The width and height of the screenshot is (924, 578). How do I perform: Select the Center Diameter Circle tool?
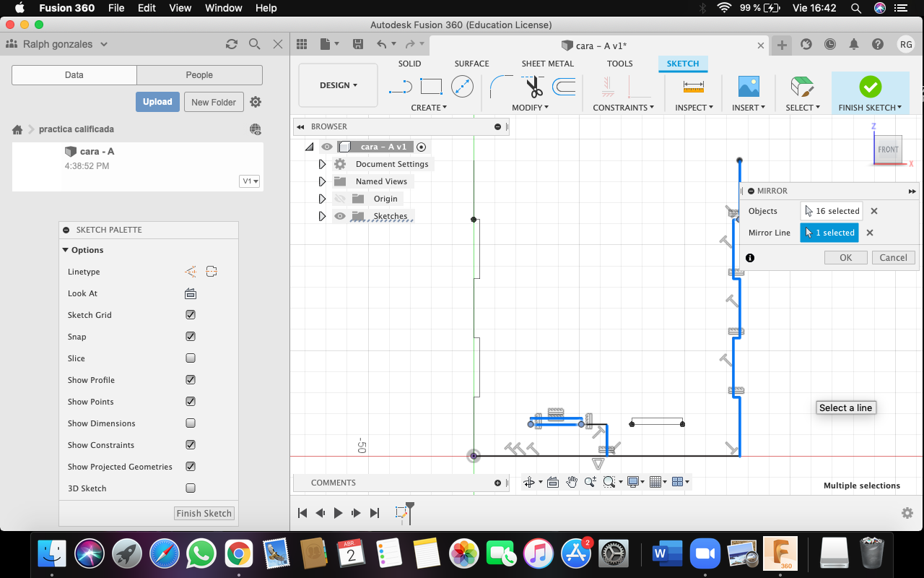point(462,87)
